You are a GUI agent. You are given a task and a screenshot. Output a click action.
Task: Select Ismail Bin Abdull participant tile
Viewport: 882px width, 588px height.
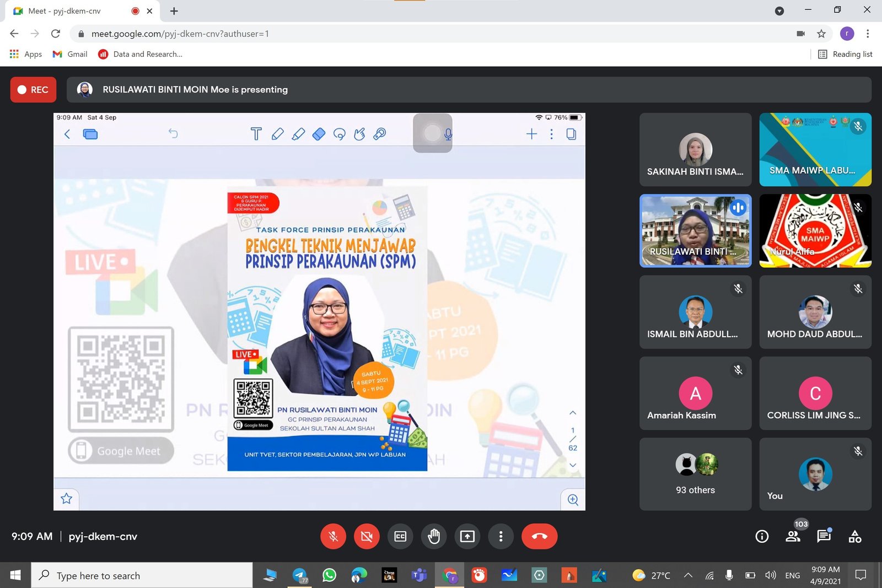[695, 312]
